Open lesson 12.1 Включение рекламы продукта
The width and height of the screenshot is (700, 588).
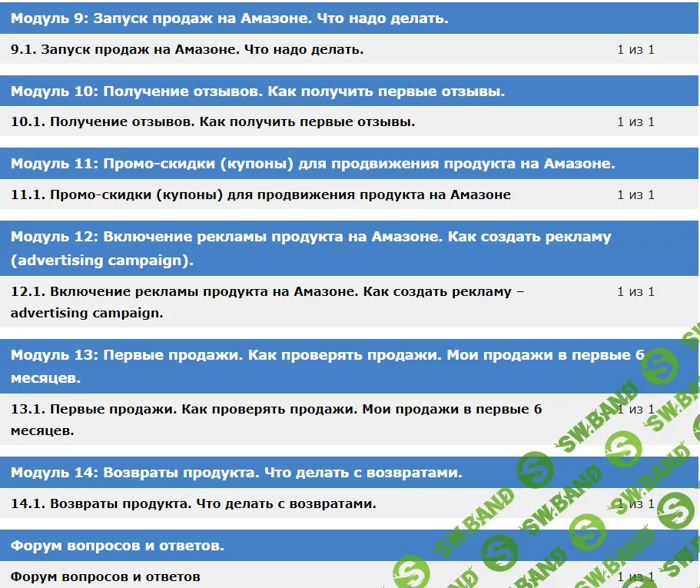tap(267, 302)
